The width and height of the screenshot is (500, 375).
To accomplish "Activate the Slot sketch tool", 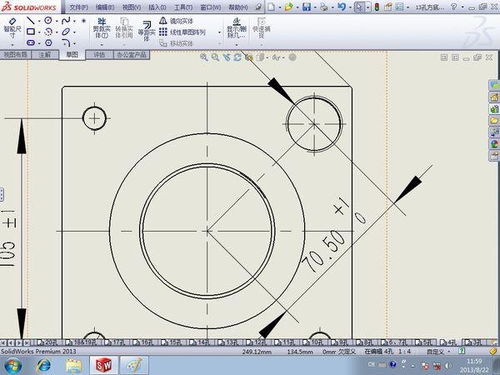I will [x=31, y=43].
